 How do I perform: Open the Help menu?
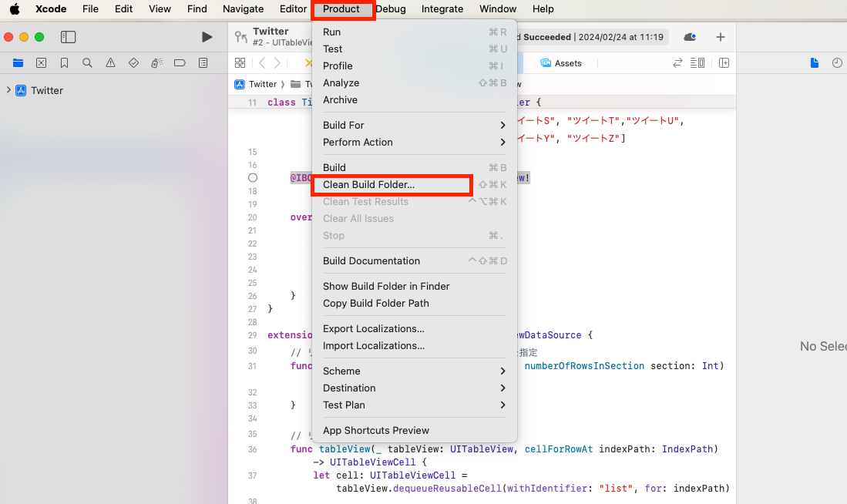[543, 8]
